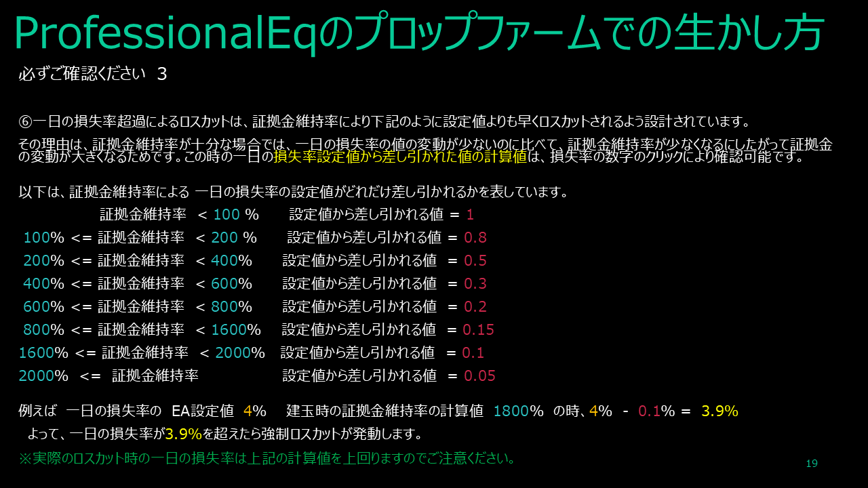868x488 pixels.
Task: Select the red deduction value "1"
Action: (470, 215)
